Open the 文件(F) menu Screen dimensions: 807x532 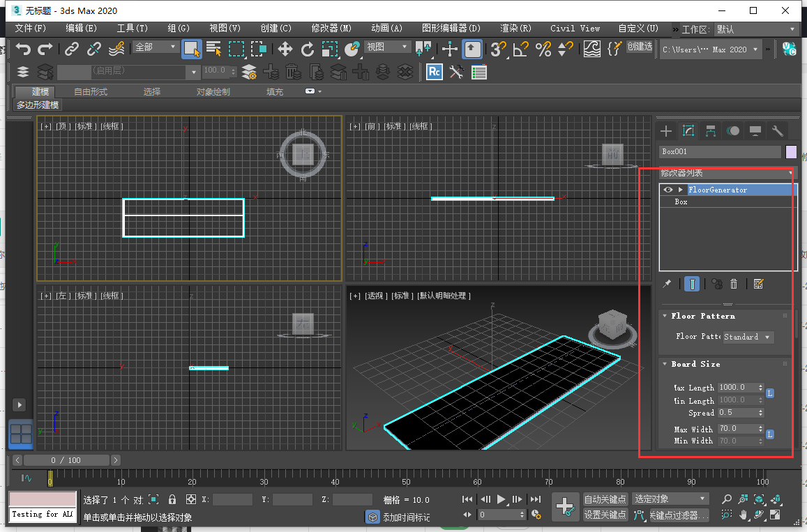[x=31, y=29]
